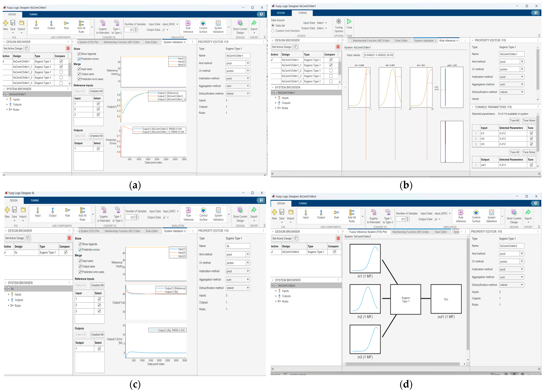
Task: Select the Custom Cost Function radio button
Action: tap(273, 31)
